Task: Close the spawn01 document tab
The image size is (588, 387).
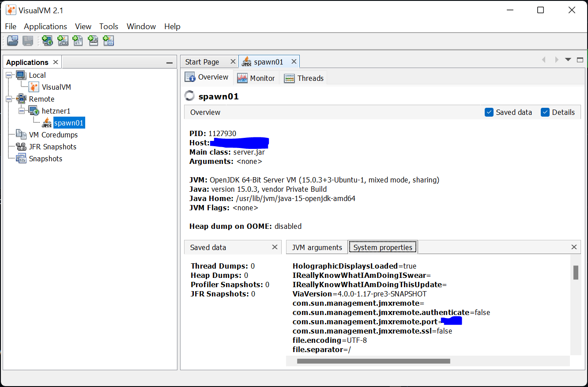Action: [x=294, y=62]
